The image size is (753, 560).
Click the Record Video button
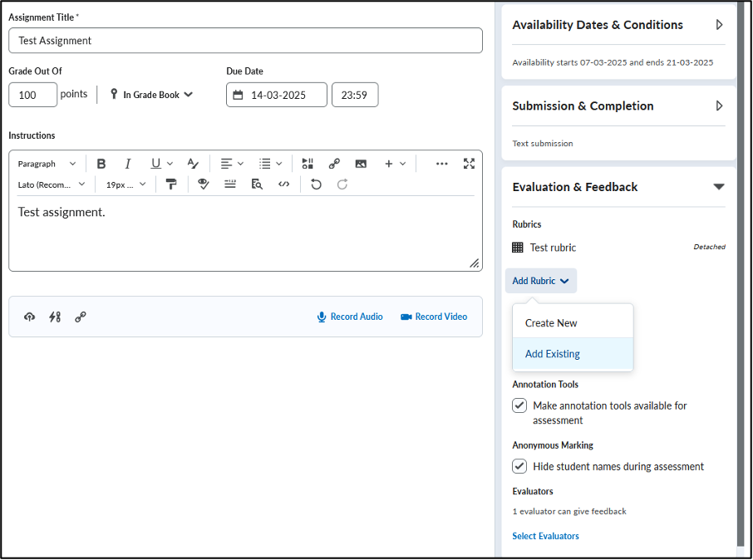tap(434, 317)
